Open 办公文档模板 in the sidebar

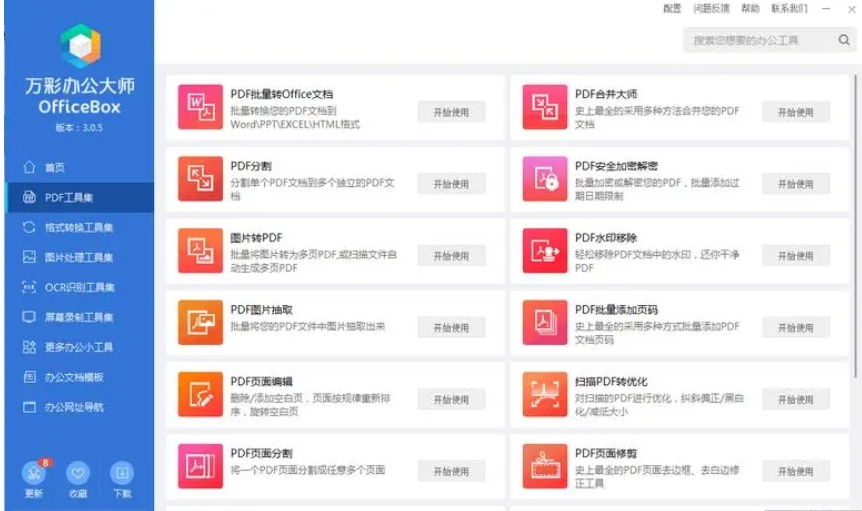[x=80, y=377]
